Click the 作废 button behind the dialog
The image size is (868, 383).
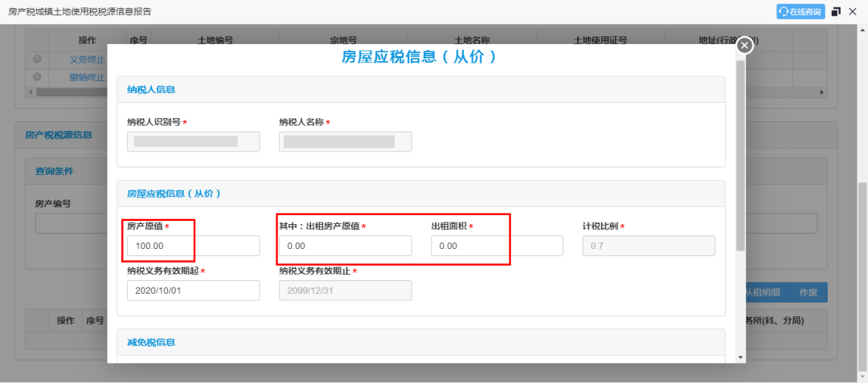pos(809,292)
